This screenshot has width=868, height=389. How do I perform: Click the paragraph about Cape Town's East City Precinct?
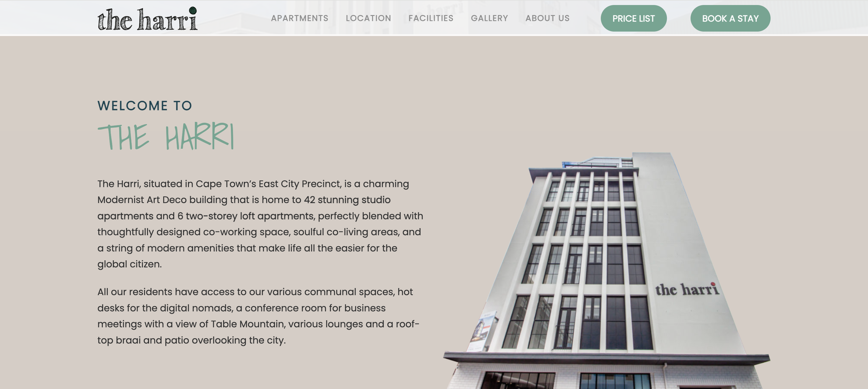click(260, 224)
